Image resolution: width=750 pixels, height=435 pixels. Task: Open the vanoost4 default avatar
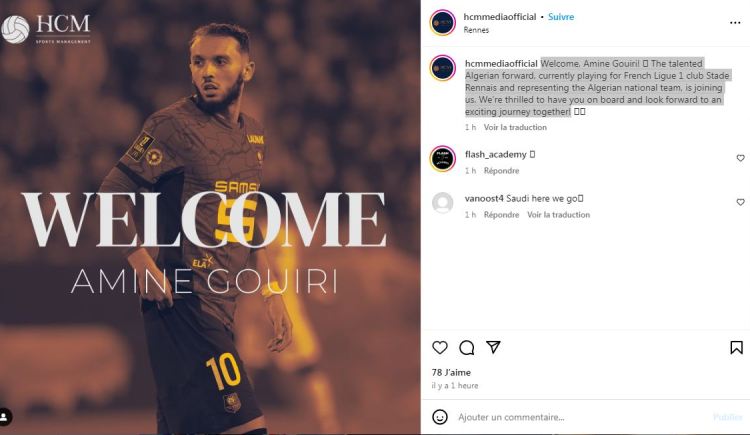442,202
